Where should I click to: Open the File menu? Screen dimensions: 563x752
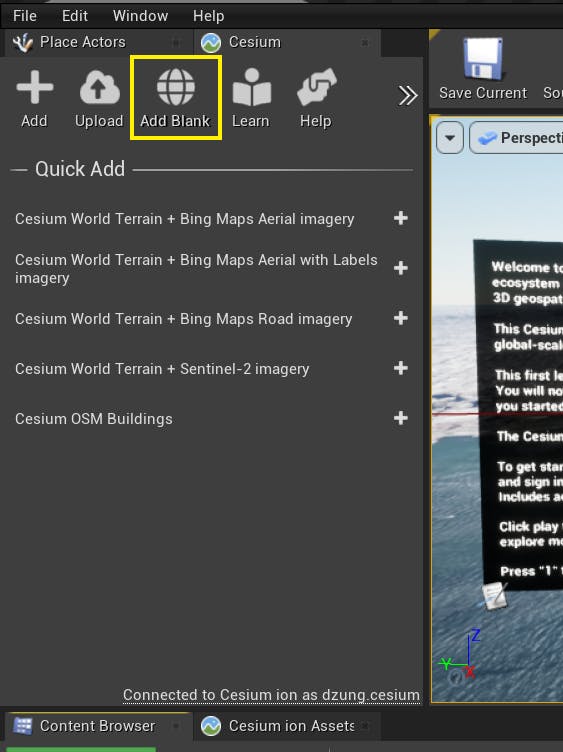(x=24, y=16)
